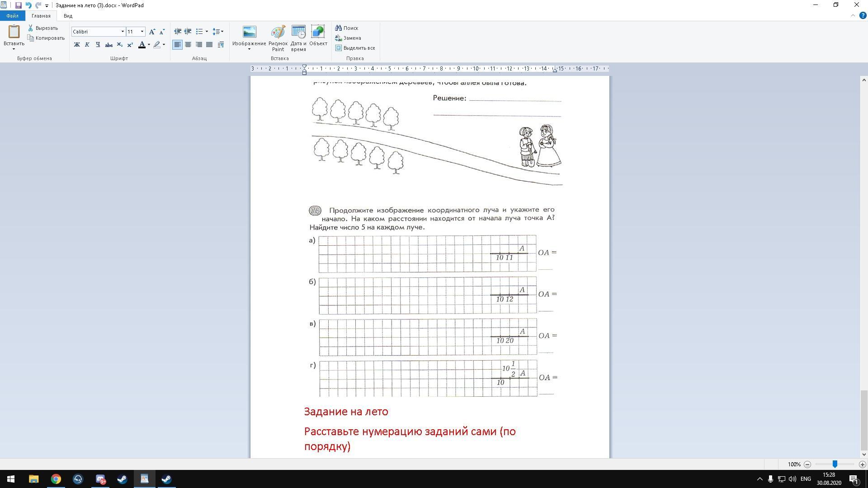Image resolution: width=868 pixels, height=488 pixels.
Task: Open the font size dropdown showing 11
Action: click(x=142, y=32)
